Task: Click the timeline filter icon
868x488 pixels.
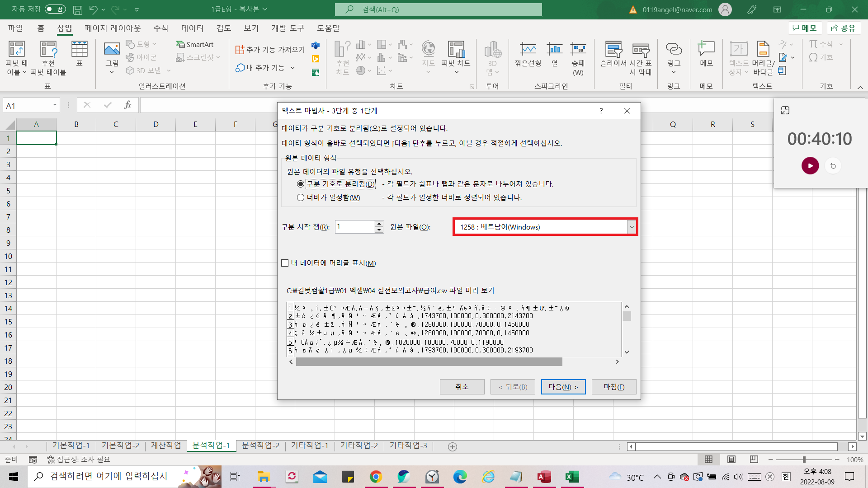Action: 641,50
